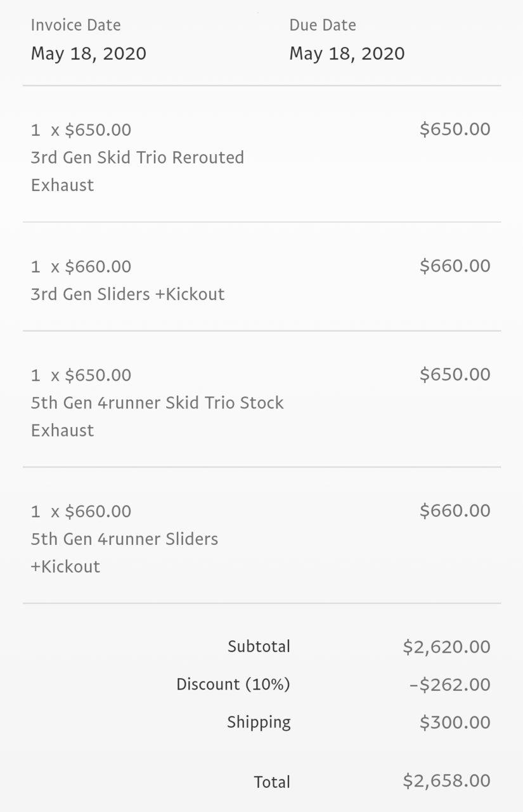Image resolution: width=523 pixels, height=812 pixels.
Task: Click the invoice date May 18, 2020
Action: pos(89,54)
